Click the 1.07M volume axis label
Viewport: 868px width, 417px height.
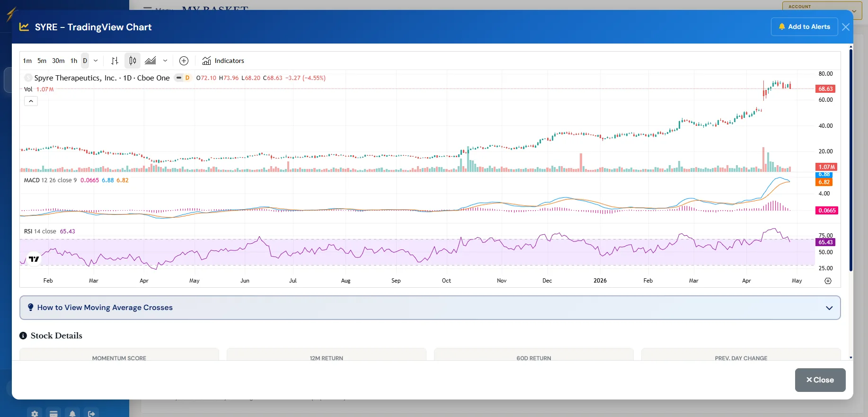pos(826,167)
